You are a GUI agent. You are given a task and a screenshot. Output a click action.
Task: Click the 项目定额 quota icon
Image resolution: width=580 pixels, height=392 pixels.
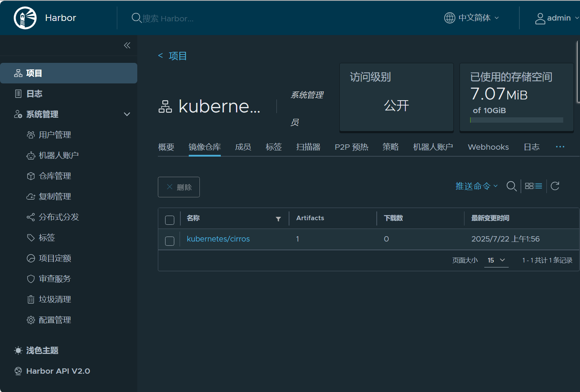31,258
